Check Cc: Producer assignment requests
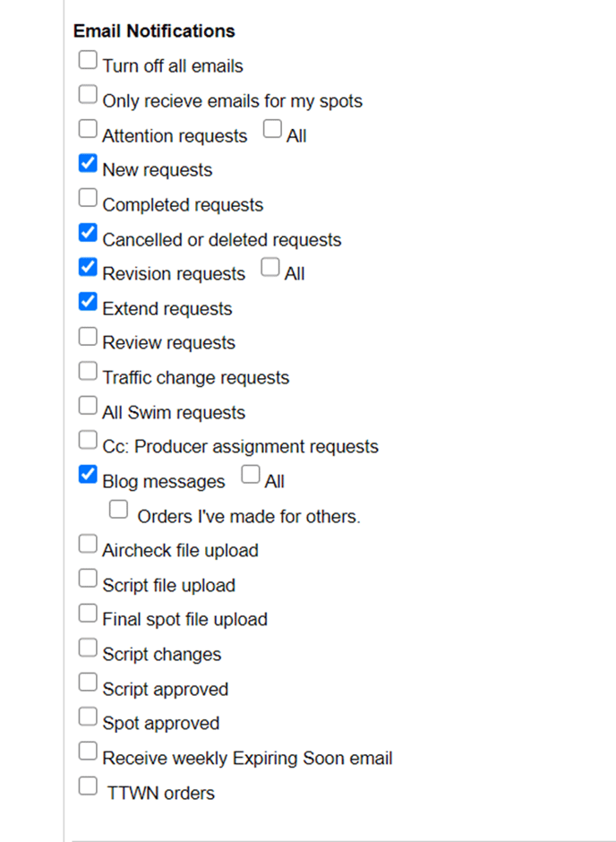This screenshot has width=616, height=842. (88, 440)
